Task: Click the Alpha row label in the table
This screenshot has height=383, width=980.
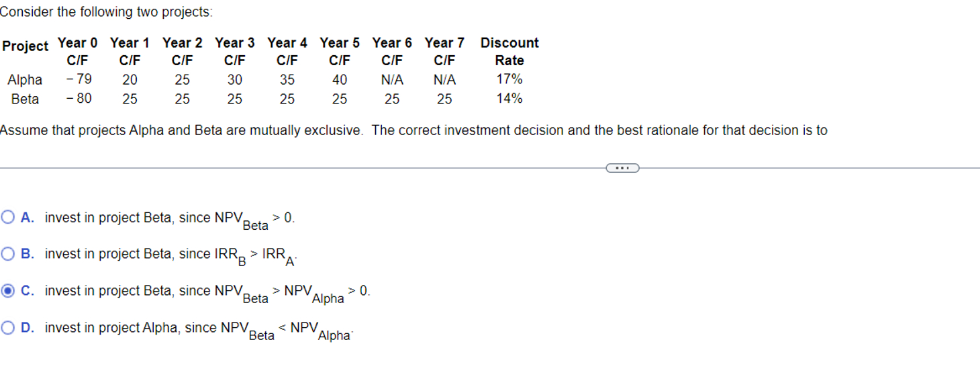Action: [25, 80]
